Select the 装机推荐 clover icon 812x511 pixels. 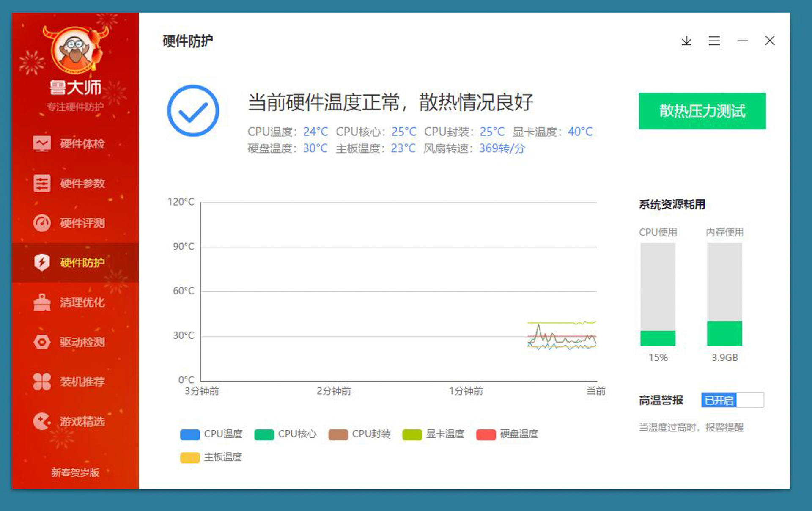click(x=42, y=382)
